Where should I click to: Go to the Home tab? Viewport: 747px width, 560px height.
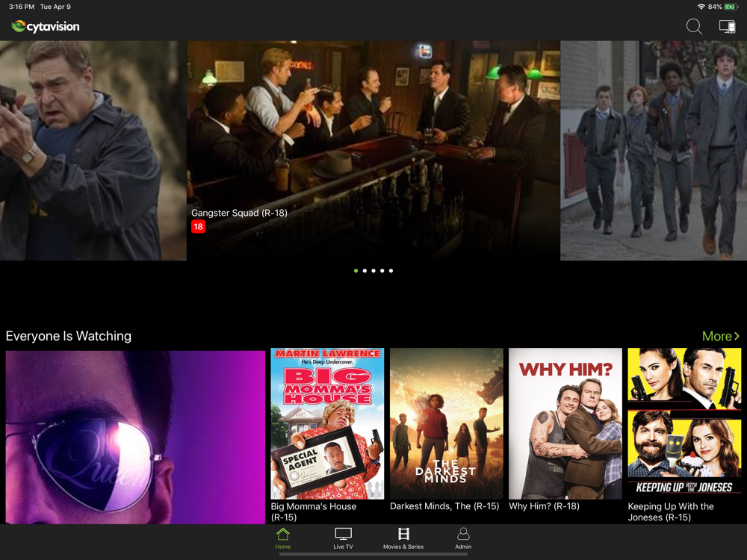[x=283, y=538]
